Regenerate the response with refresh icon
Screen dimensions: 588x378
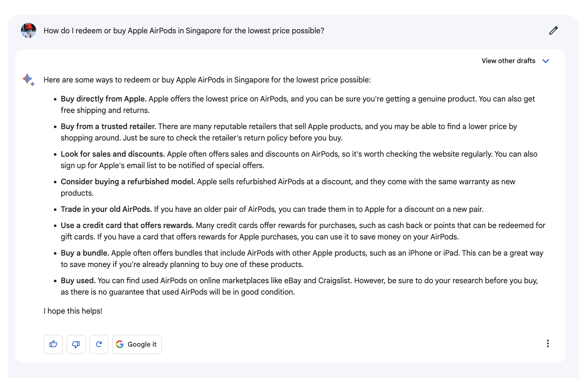[99, 344]
